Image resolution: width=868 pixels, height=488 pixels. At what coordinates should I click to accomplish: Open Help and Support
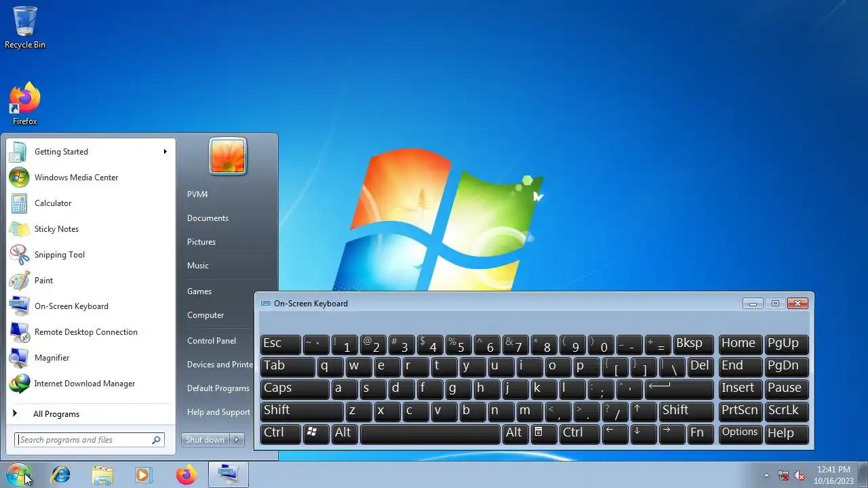[x=218, y=412]
